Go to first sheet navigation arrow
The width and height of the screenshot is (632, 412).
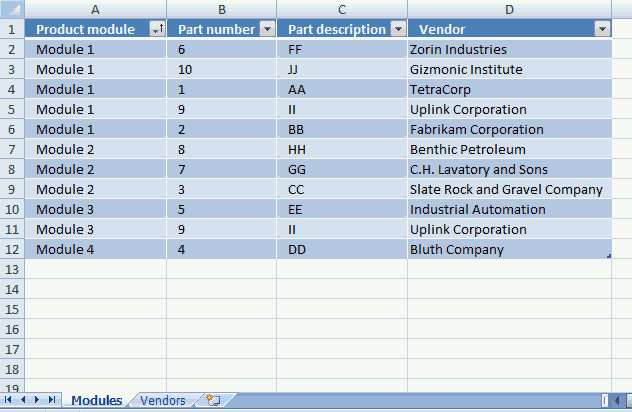point(8,400)
